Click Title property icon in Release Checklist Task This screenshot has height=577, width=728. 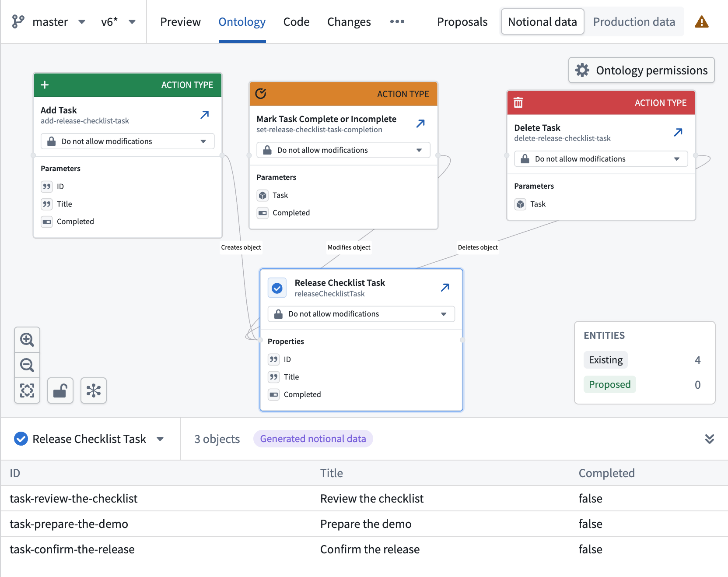coord(274,377)
